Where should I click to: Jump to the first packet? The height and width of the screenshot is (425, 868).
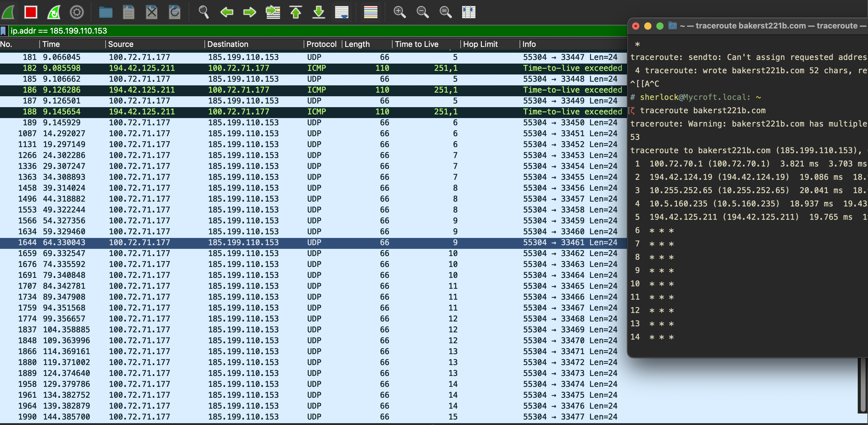(x=296, y=12)
